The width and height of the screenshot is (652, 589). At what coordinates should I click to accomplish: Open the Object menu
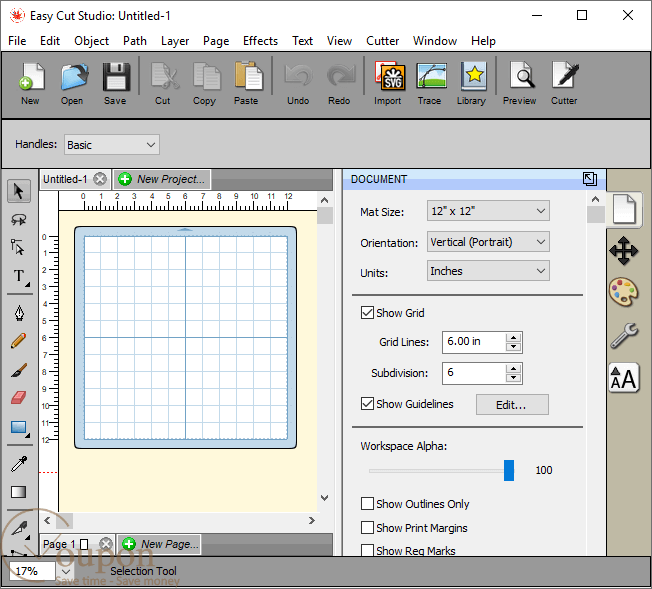91,41
